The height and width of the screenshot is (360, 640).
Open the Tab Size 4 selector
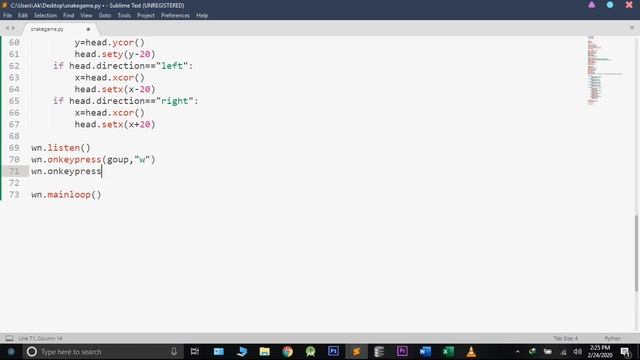pyautogui.click(x=565, y=338)
